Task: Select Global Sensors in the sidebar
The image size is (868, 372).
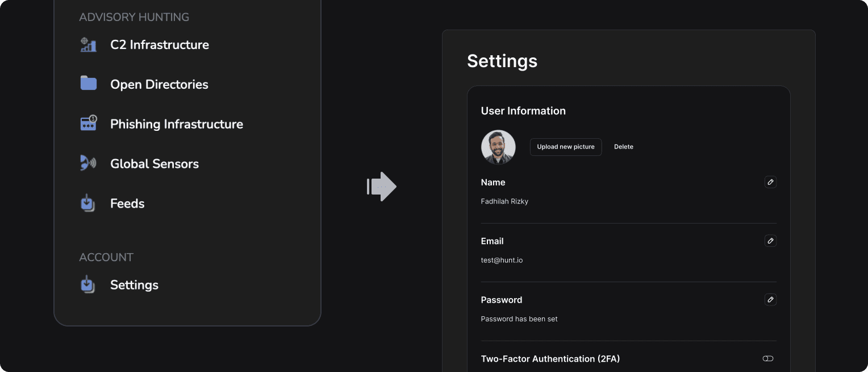Action: (x=155, y=163)
